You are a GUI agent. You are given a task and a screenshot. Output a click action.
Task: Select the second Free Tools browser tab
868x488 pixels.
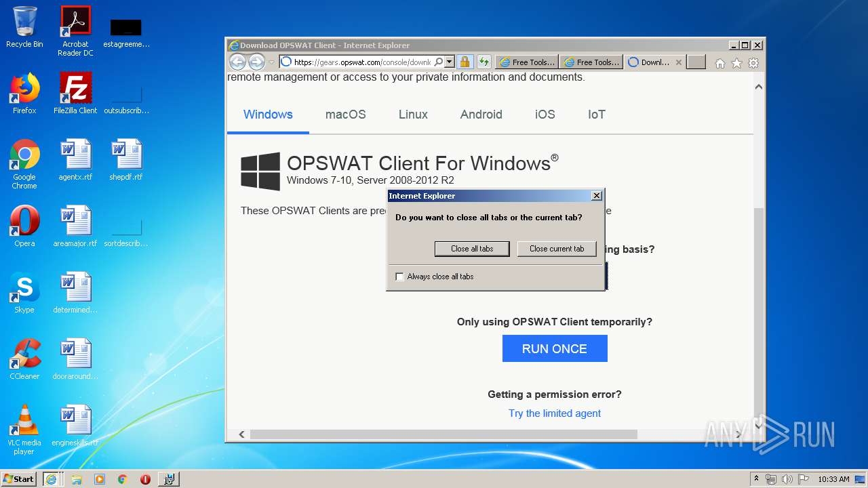pyautogui.click(x=591, y=62)
